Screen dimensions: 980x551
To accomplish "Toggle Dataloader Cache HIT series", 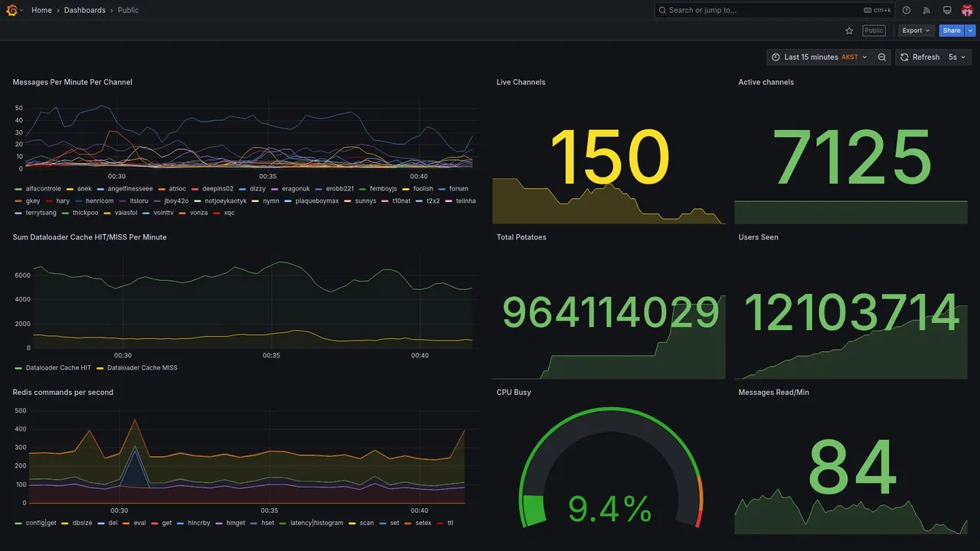I will click(x=58, y=368).
